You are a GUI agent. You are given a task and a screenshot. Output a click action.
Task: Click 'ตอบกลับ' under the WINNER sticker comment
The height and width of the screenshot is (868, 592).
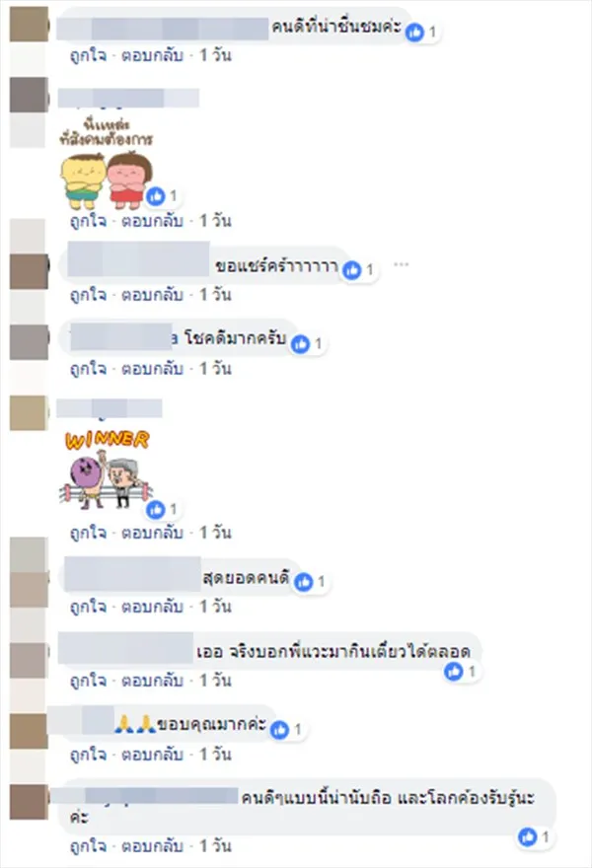tap(152, 533)
